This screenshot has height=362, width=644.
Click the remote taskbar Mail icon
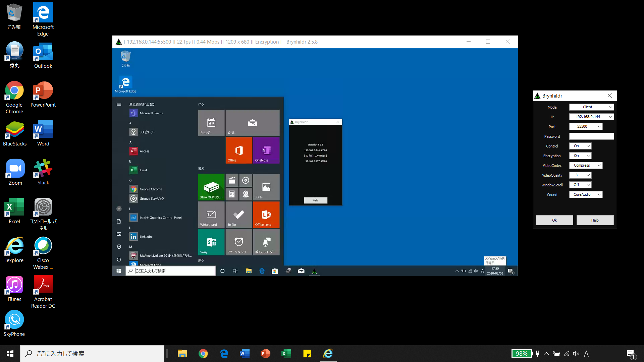(x=301, y=271)
